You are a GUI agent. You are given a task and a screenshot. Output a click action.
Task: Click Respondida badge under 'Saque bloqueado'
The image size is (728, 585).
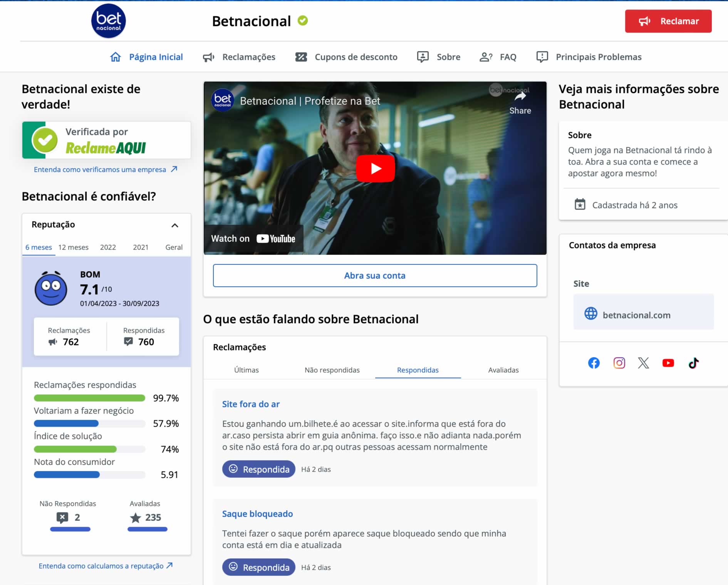[x=258, y=567]
